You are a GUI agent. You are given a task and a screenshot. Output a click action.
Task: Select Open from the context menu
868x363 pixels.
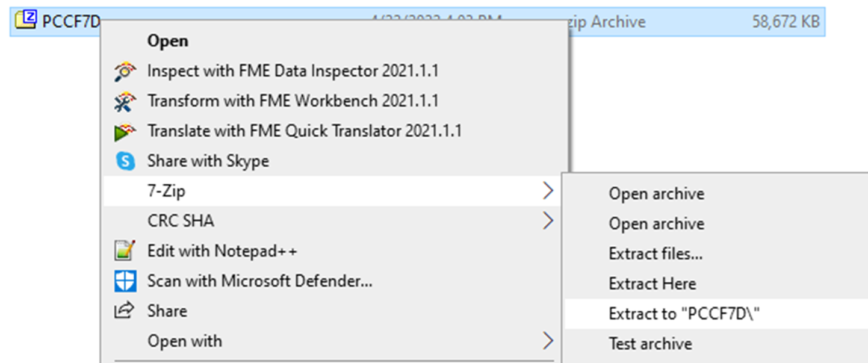pos(168,41)
